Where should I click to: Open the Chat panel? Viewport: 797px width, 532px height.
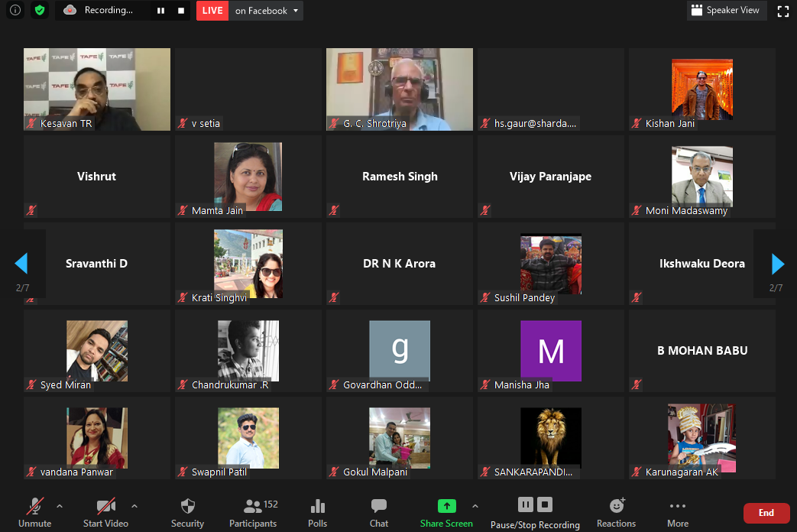click(x=379, y=513)
